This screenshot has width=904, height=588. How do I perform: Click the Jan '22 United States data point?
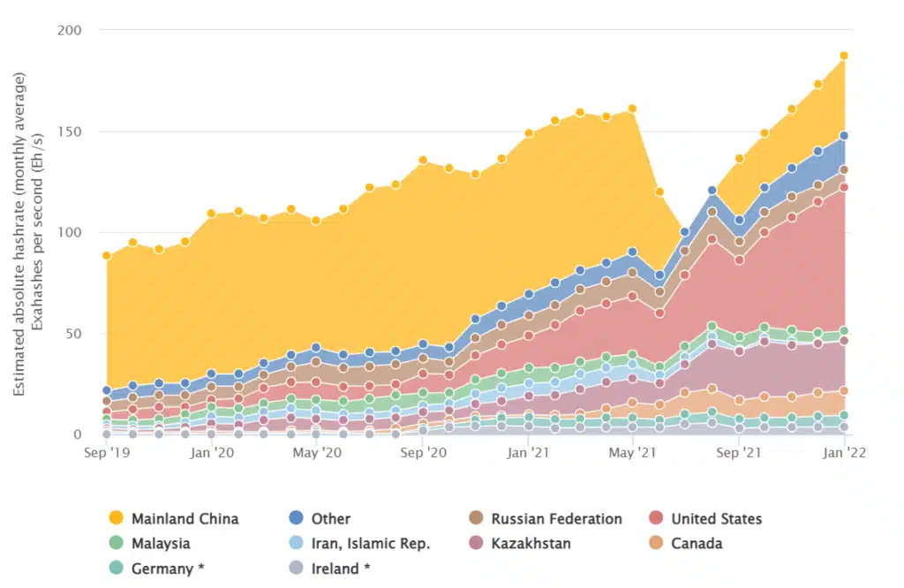(x=844, y=187)
